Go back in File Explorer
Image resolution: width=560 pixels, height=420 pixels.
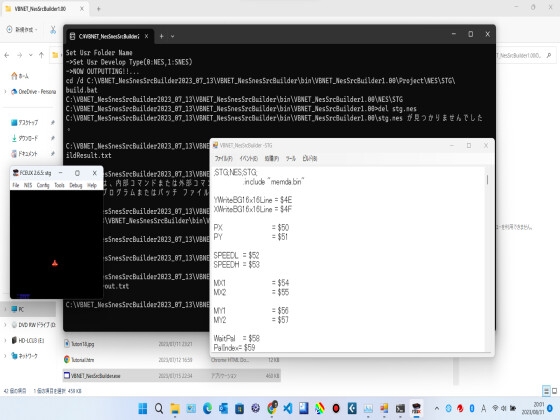[7, 55]
